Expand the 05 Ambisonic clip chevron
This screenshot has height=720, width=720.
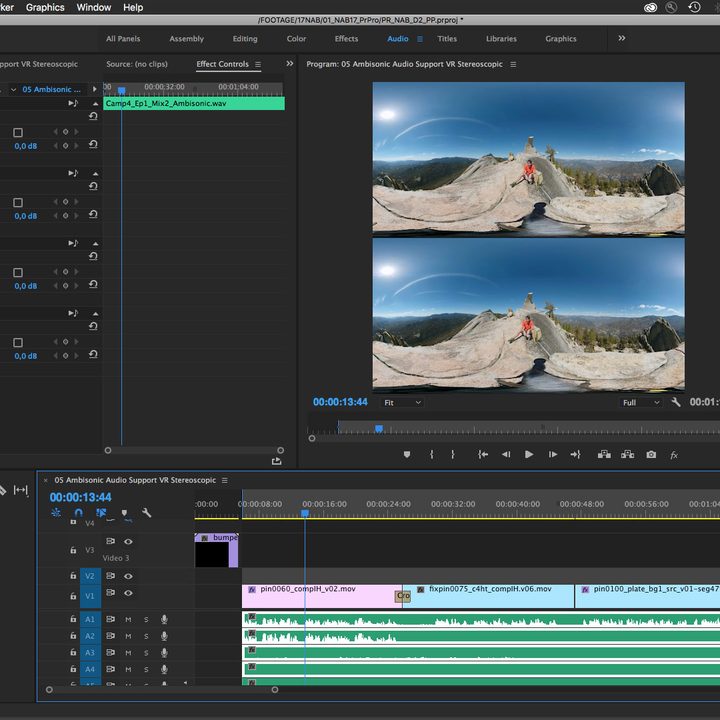tap(13, 90)
